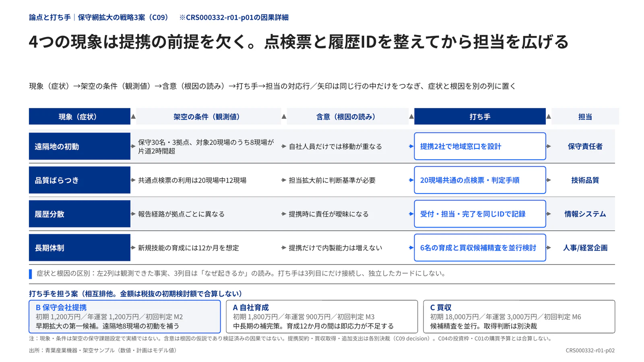
Task: Click the page code CRS000332-r01-p02
Action: (590, 350)
